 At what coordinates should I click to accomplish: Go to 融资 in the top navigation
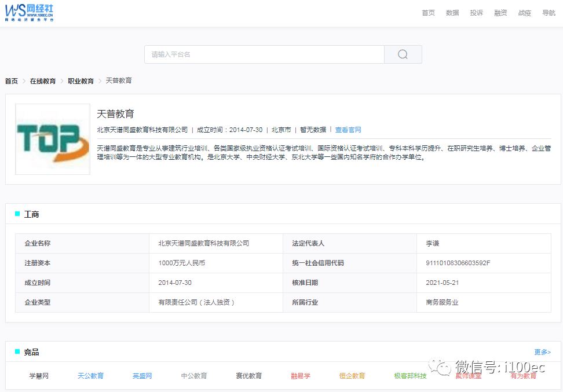coord(500,13)
